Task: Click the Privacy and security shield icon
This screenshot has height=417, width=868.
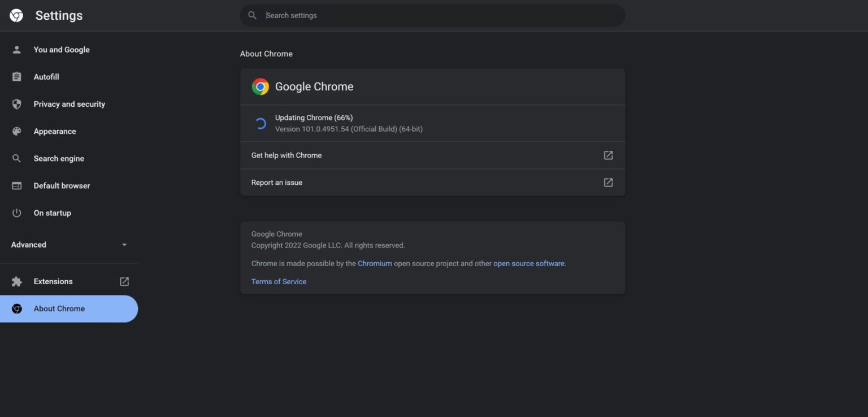Action: 17,104
